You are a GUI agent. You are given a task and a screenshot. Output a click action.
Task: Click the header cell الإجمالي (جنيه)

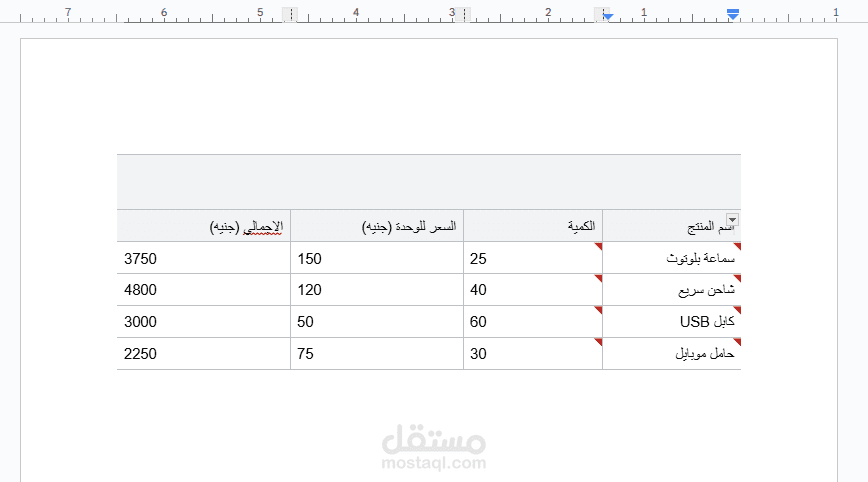(204, 226)
